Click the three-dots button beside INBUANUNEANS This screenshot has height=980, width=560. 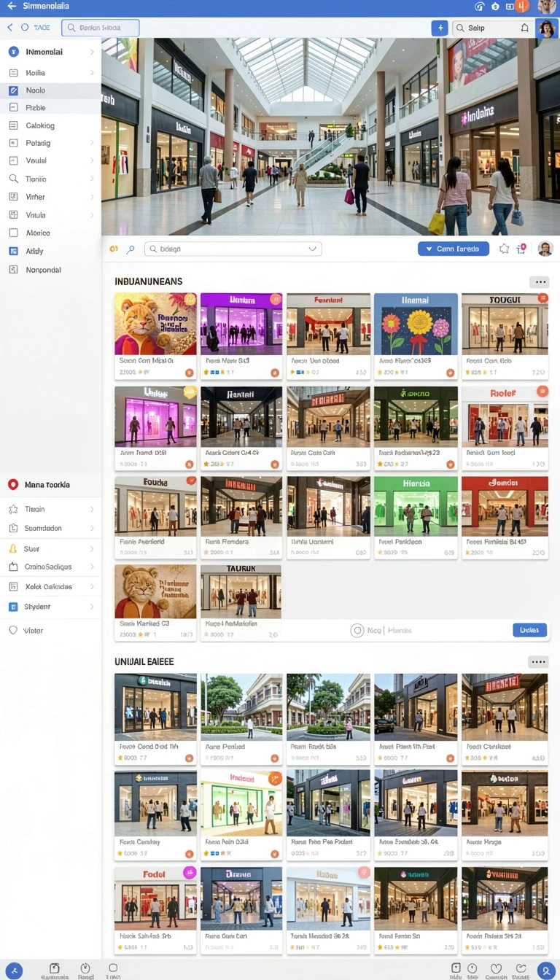[x=540, y=282]
